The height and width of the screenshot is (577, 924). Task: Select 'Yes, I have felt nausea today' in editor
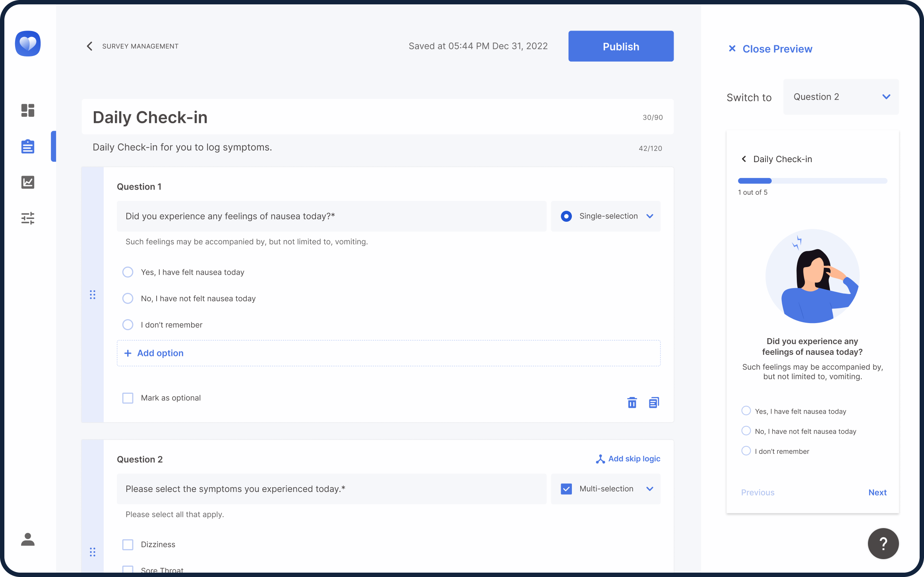pyautogui.click(x=128, y=272)
